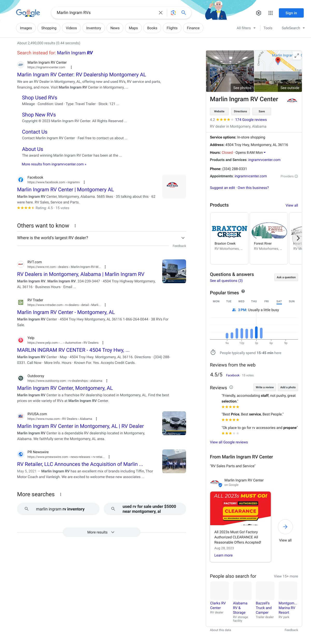Open the Google apps grid icon

pyautogui.click(x=271, y=13)
